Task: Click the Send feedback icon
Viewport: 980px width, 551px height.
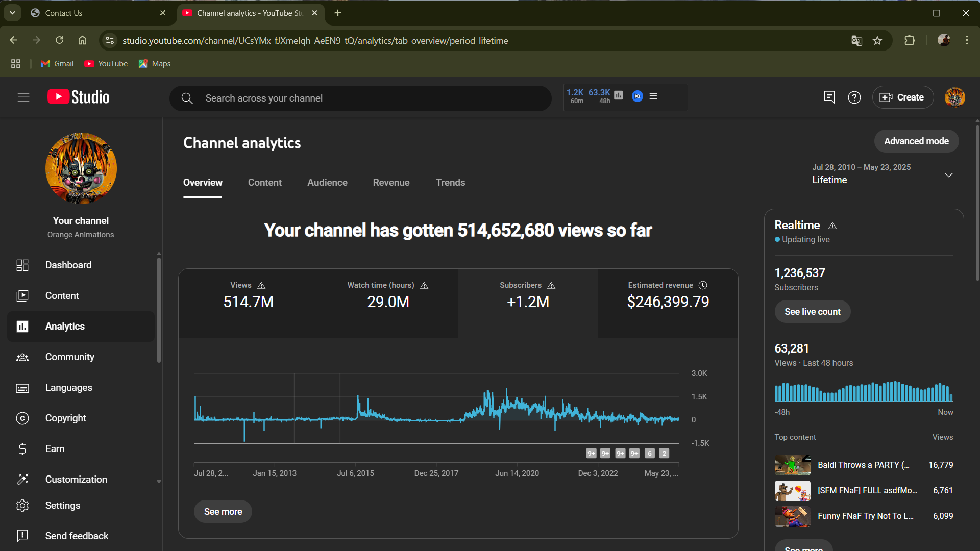Action: click(22, 536)
